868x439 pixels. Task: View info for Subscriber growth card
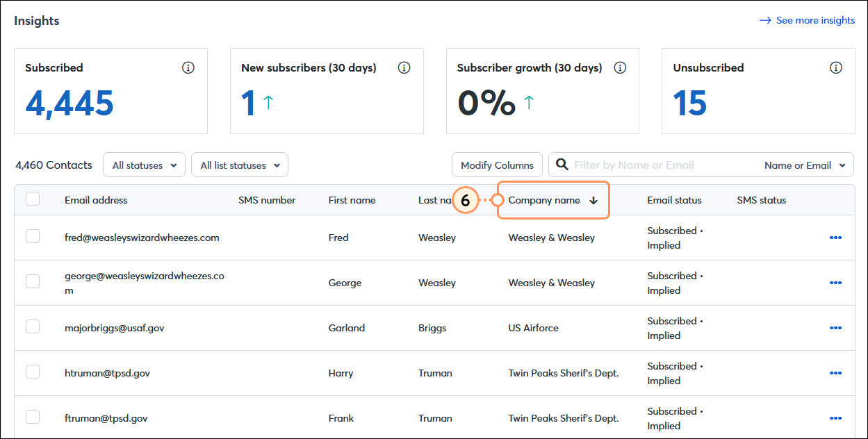(x=620, y=67)
